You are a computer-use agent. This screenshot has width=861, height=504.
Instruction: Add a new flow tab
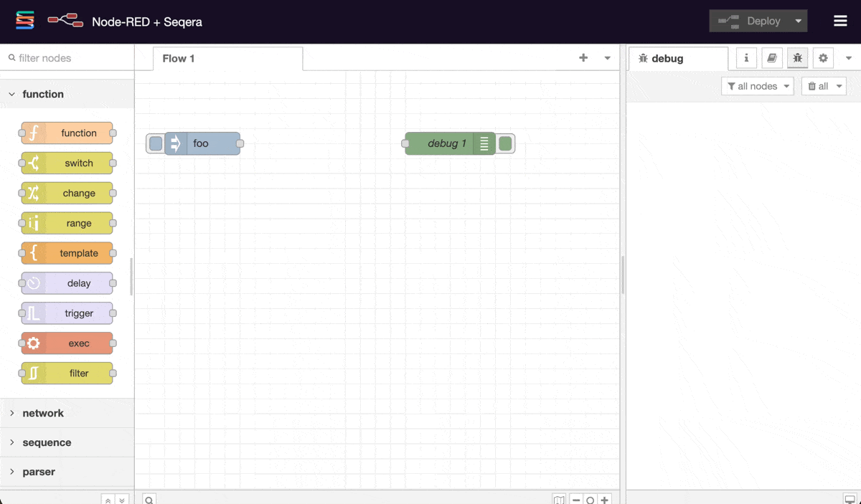[583, 57]
